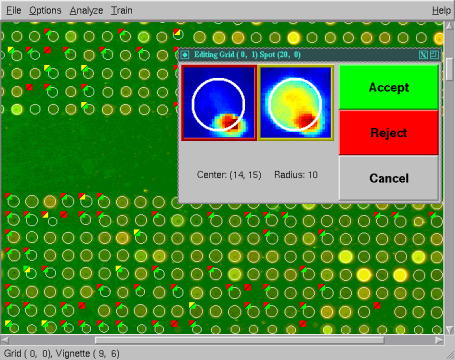Click the vertical scrollbar up arrow
Viewport: 455px width, 360px height.
449,26
